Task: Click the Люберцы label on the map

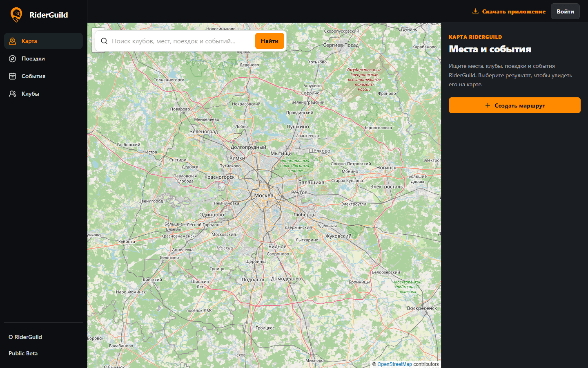Action: pos(305,215)
